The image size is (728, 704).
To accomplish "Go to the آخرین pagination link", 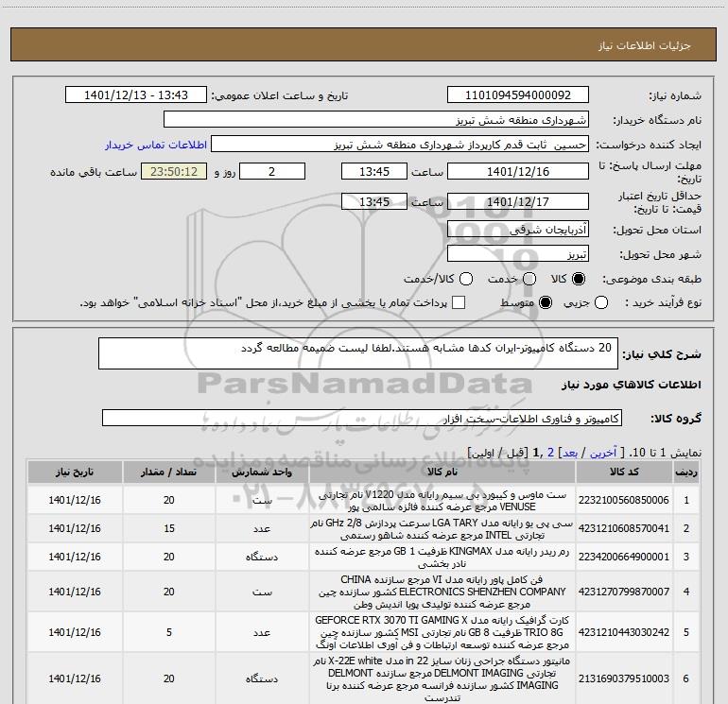I will coord(603,453).
